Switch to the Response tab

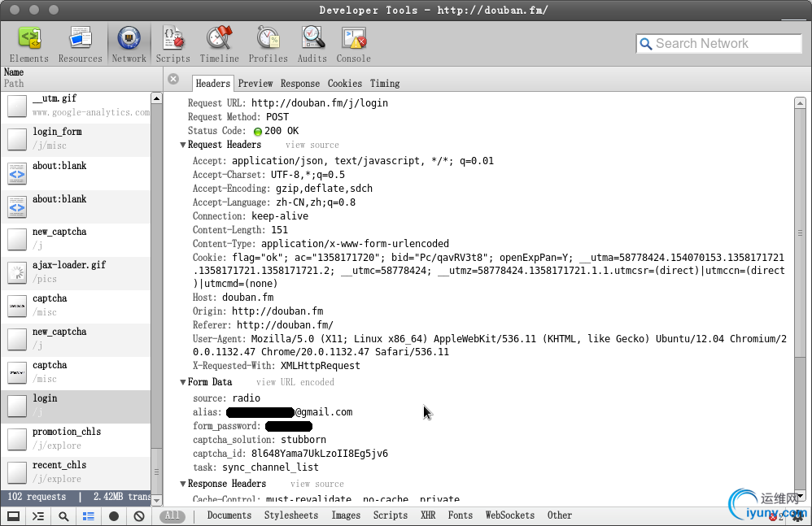pos(300,83)
